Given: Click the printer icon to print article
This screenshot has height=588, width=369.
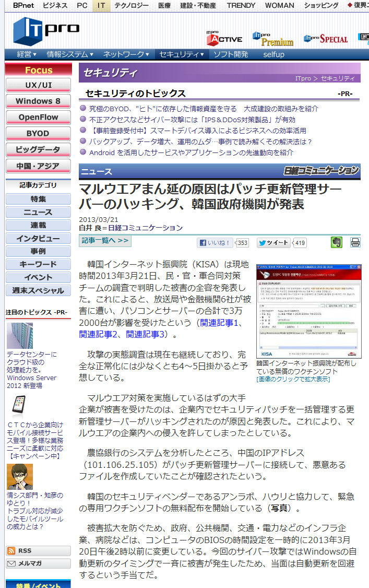Looking at the screenshot, I should click(x=355, y=242).
